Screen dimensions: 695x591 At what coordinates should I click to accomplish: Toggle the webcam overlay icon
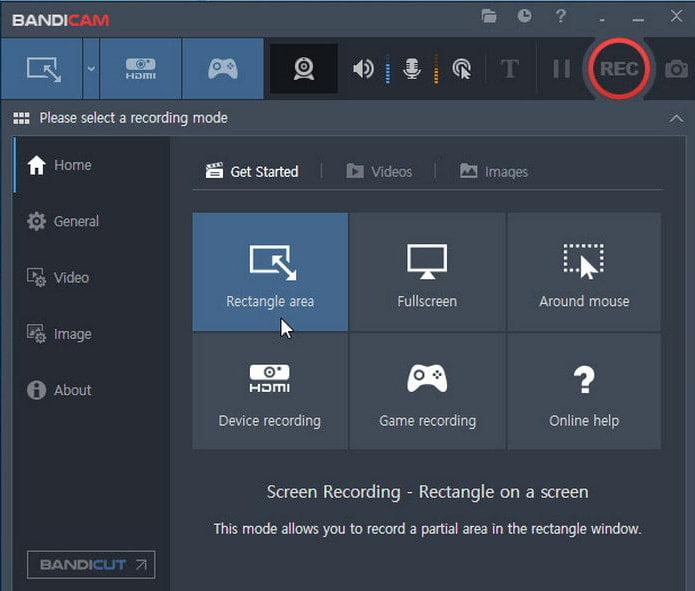(304, 69)
